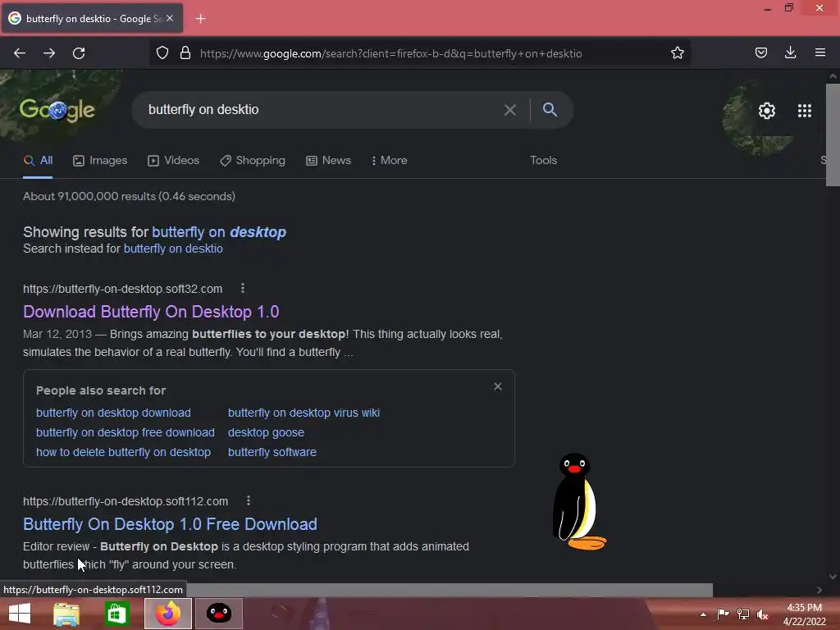Open the search Tools options
This screenshot has height=630, width=840.
[543, 160]
